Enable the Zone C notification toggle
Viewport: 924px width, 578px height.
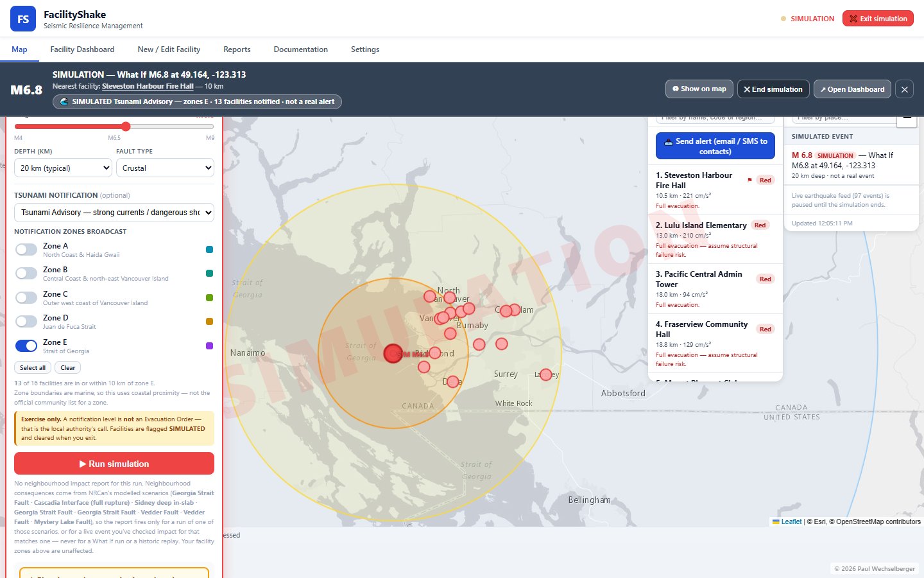coord(26,297)
